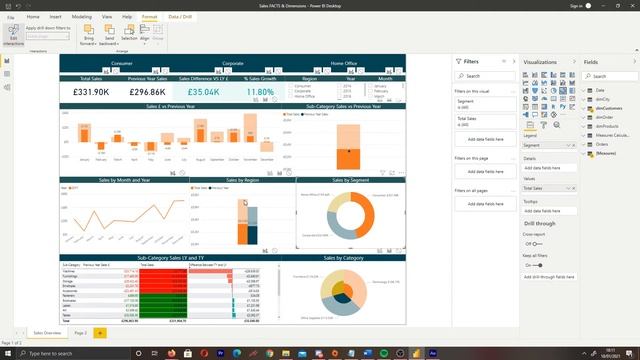Open the Home ribbon tab

(x=33, y=17)
